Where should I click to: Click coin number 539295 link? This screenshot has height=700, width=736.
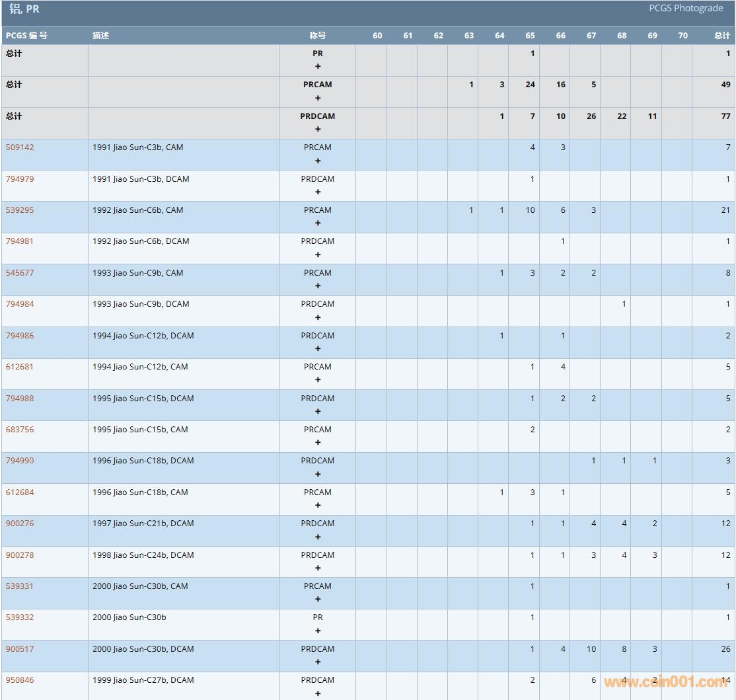tap(20, 210)
